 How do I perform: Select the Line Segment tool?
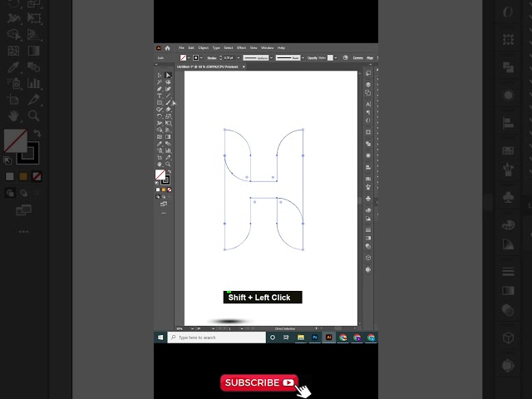pos(168,96)
